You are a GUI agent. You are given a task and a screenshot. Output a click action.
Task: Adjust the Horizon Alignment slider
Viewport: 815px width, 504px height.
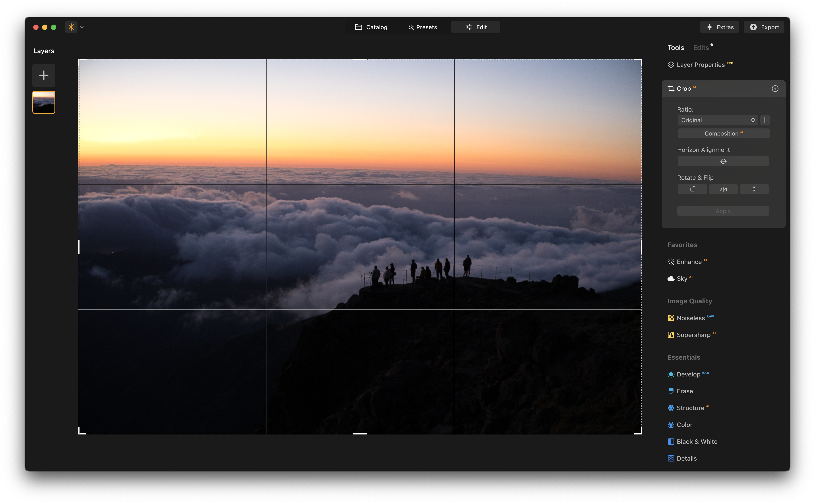[x=723, y=161]
